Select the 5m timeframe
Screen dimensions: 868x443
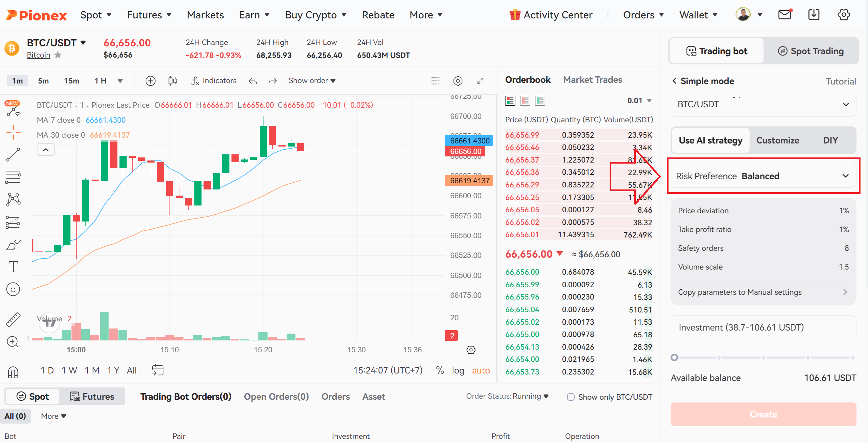click(x=43, y=81)
